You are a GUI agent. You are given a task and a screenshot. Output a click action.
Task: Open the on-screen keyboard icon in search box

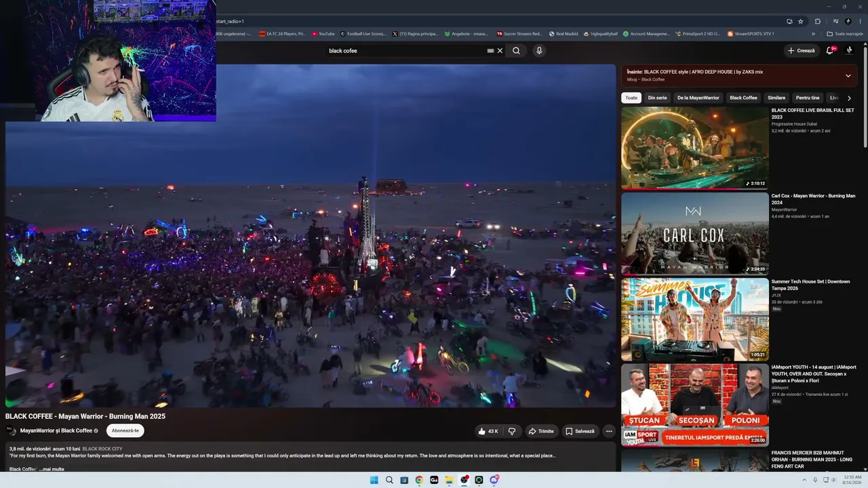click(490, 51)
